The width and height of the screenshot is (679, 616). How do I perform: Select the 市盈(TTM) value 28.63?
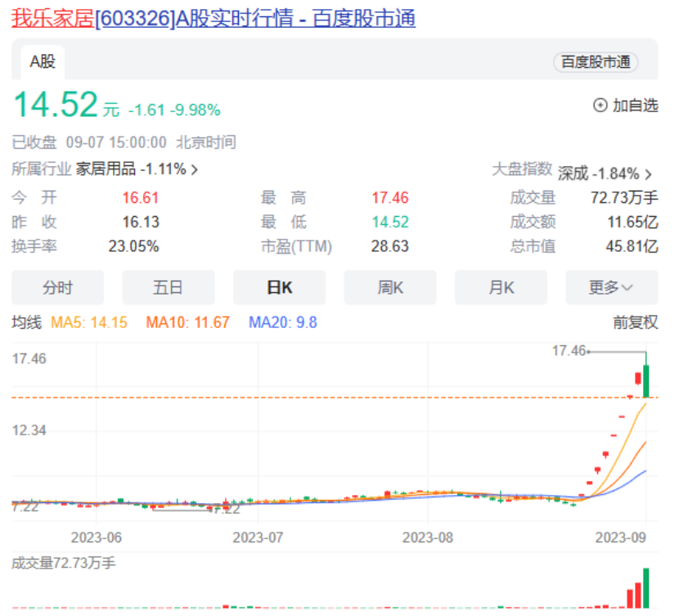[389, 246]
